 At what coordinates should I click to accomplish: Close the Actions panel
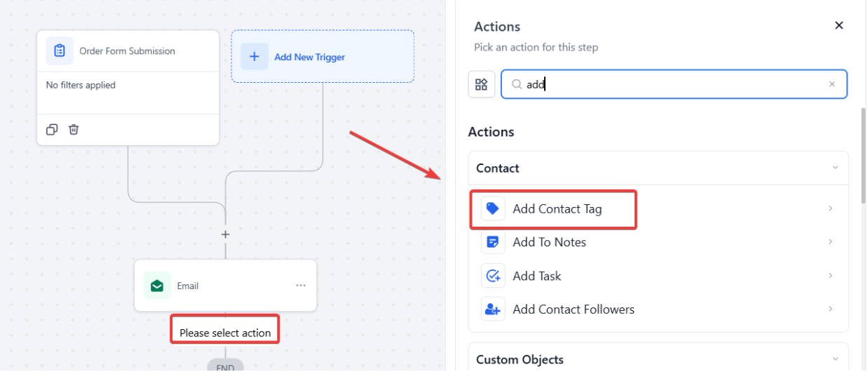pyautogui.click(x=839, y=26)
